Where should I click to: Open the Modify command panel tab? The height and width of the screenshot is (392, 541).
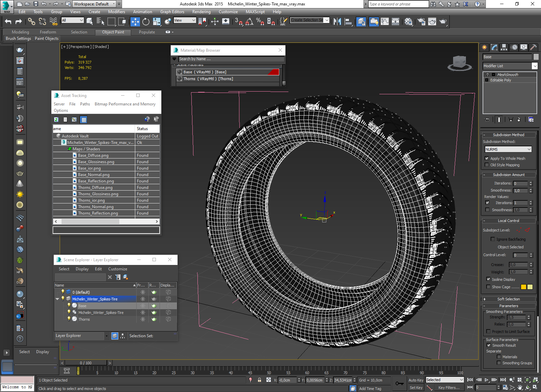click(x=494, y=47)
